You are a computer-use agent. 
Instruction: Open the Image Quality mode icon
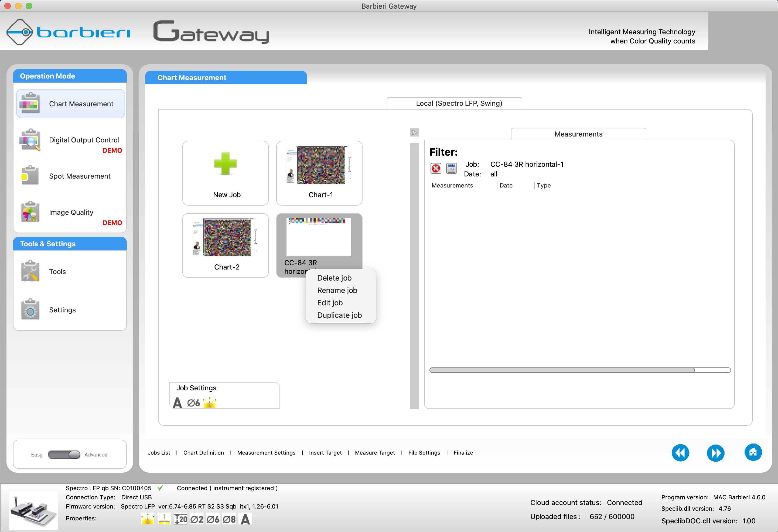pos(30,212)
